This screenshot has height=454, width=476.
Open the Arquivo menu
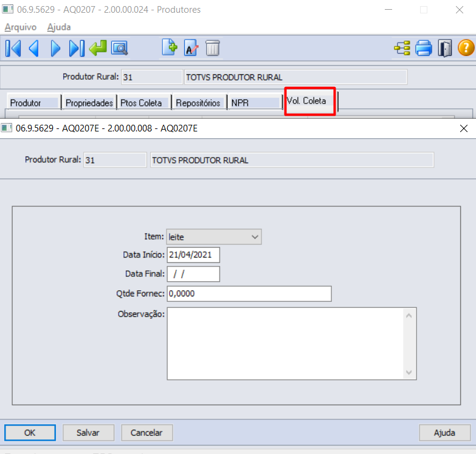point(20,27)
